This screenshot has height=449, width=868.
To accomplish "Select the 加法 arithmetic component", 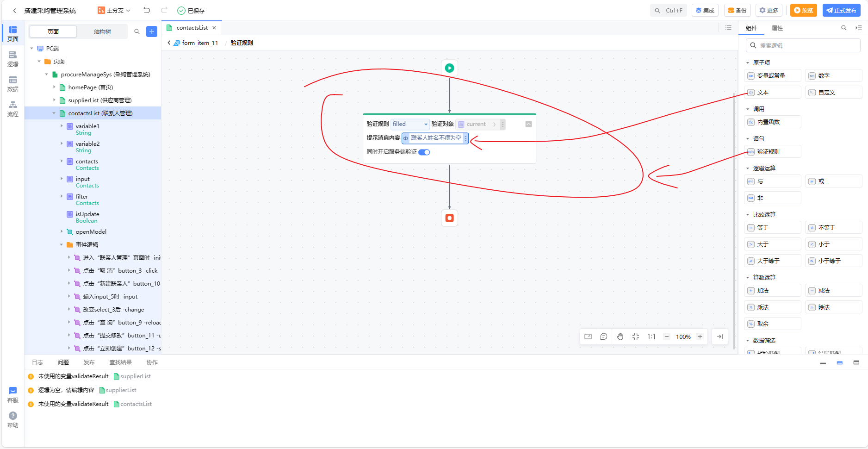I will coord(773,291).
